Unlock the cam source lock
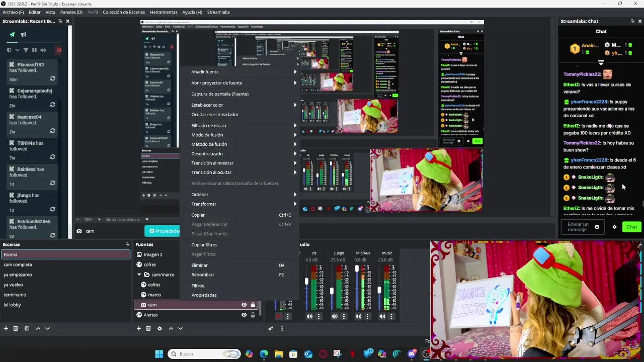 point(253,305)
